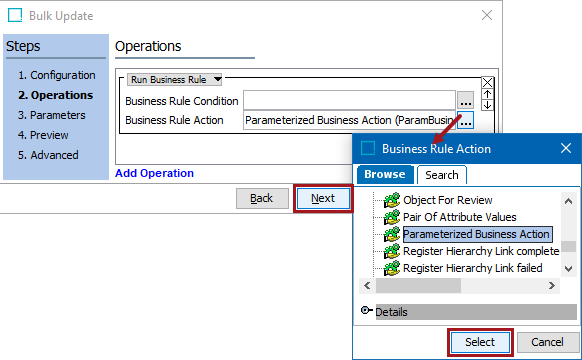Click the horizontal scrollbar thumb in tree
Viewport: 582px width, 360px height.
[418, 285]
